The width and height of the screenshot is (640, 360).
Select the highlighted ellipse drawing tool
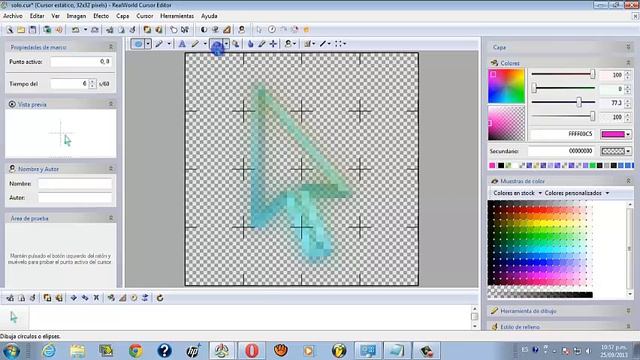point(216,44)
